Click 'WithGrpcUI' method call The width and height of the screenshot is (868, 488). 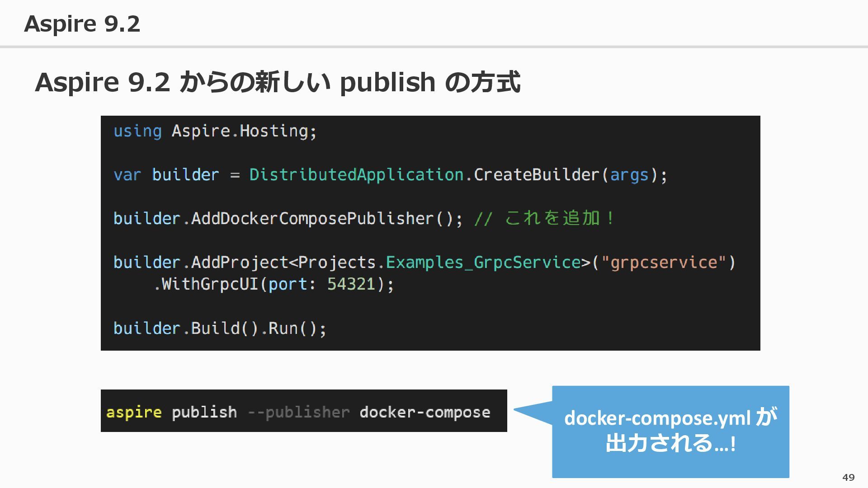210,284
